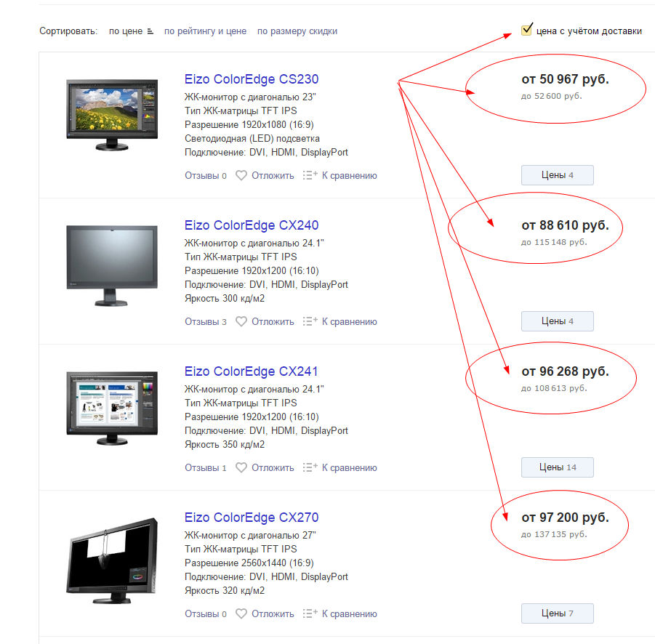
Task: Click the text 'ЖК-монитор с диагональю 27"'
Action: (250, 536)
